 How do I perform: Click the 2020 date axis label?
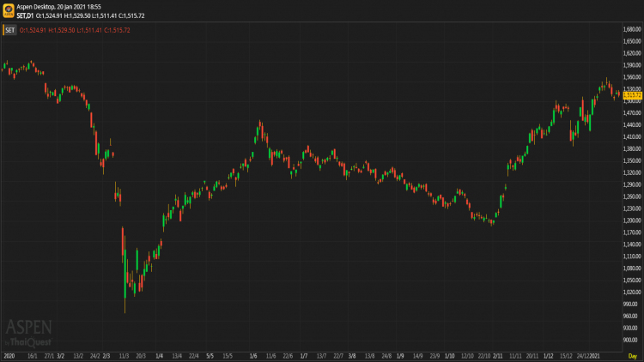(9, 356)
